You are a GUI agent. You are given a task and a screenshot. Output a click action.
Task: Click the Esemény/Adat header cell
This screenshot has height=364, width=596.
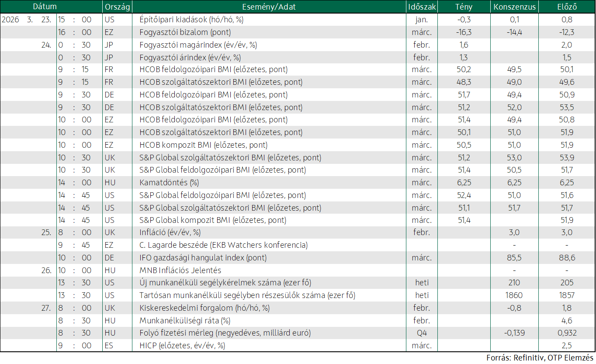click(269, 7)
